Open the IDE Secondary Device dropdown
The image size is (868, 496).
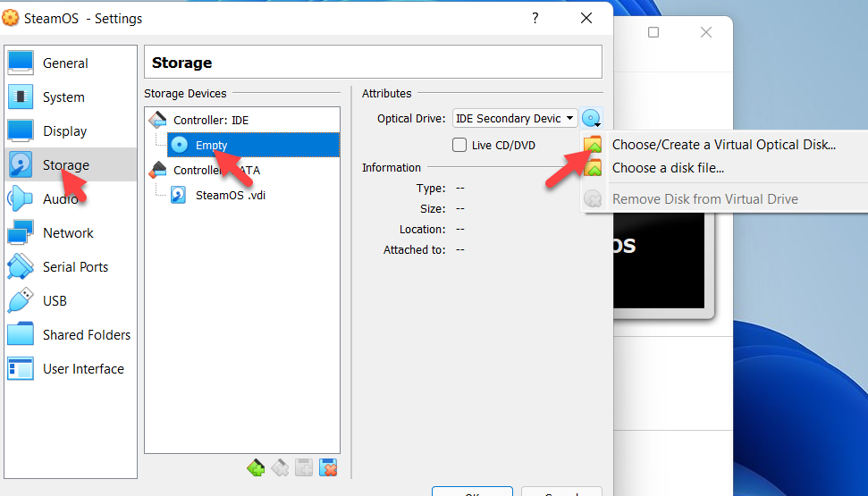[514, 118]
